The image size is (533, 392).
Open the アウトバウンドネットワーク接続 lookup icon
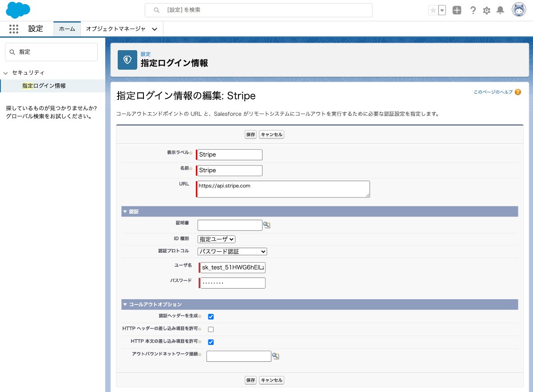275,356
